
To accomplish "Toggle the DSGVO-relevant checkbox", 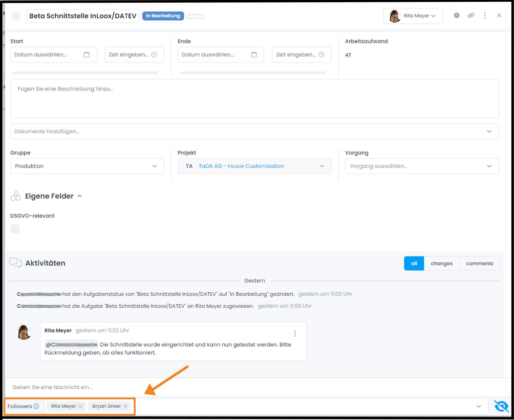I will (x=15, y=229).
